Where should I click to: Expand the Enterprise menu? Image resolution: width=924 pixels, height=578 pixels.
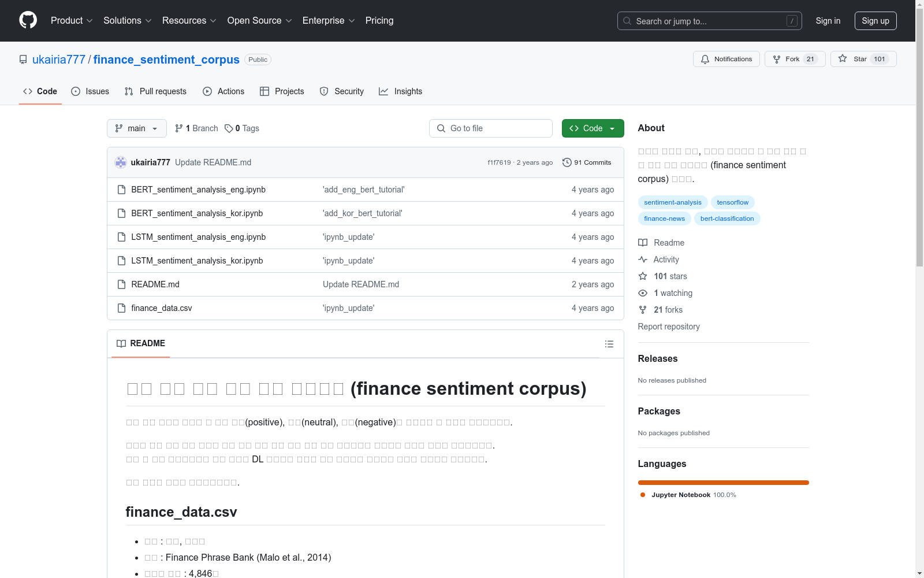tap(329, 20)
